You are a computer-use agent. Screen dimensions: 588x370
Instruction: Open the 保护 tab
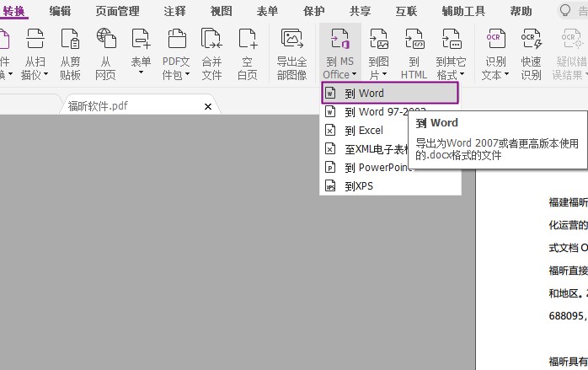pyautogui.click(x=314, y=11)
